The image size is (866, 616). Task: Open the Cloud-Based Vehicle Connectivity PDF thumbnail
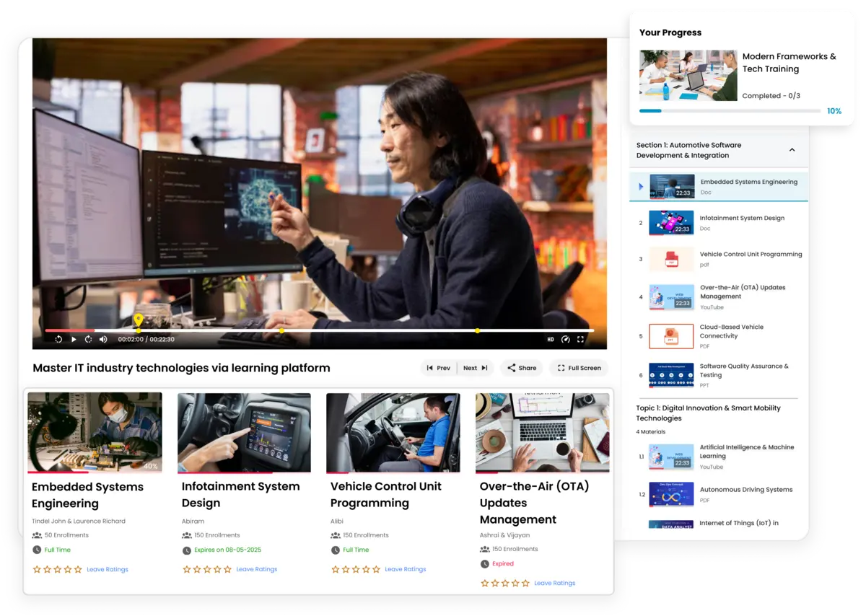click(671, 336)
